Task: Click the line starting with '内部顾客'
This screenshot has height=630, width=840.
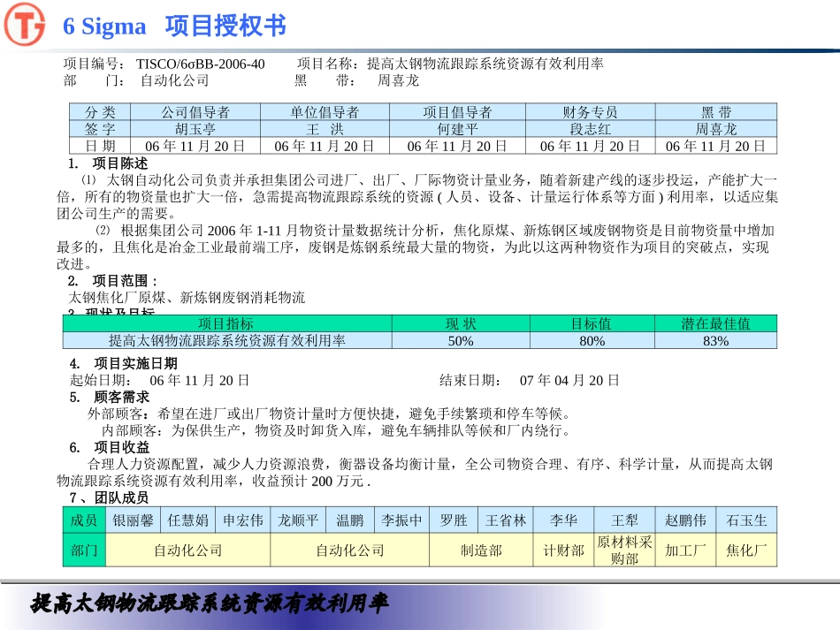Action: tap(337, 430)
